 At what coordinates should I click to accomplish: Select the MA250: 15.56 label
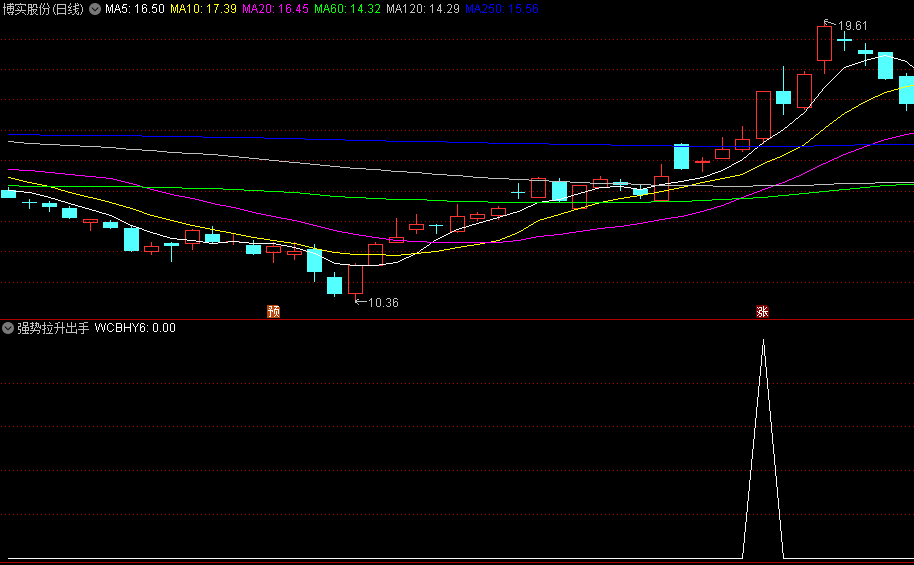pos(502,9)
